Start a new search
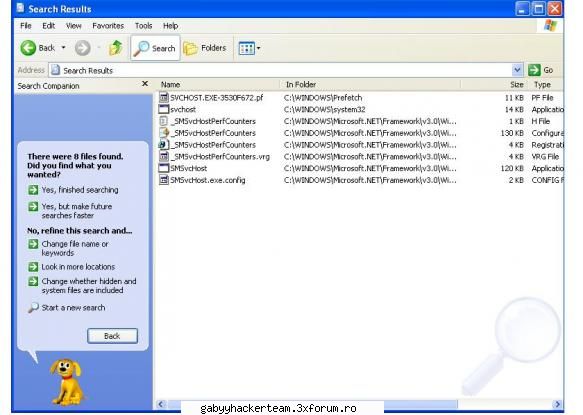The height and width of the screenshot is (415, 583). click(x=73, y=308)
